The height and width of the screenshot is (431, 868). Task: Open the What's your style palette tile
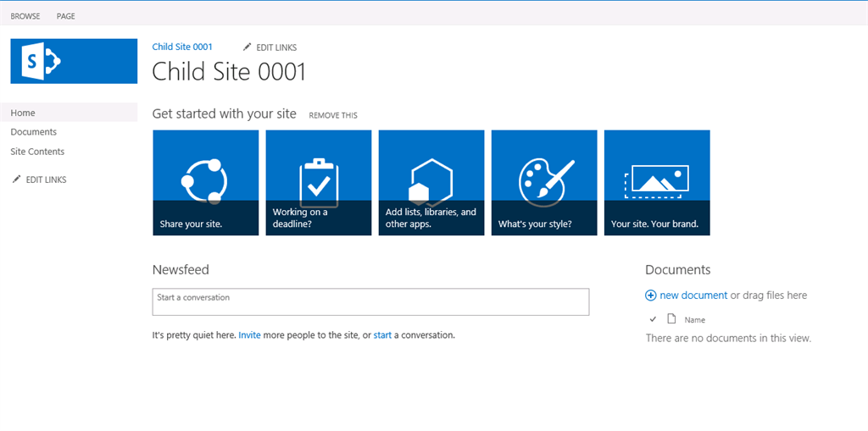pos(543,182)
